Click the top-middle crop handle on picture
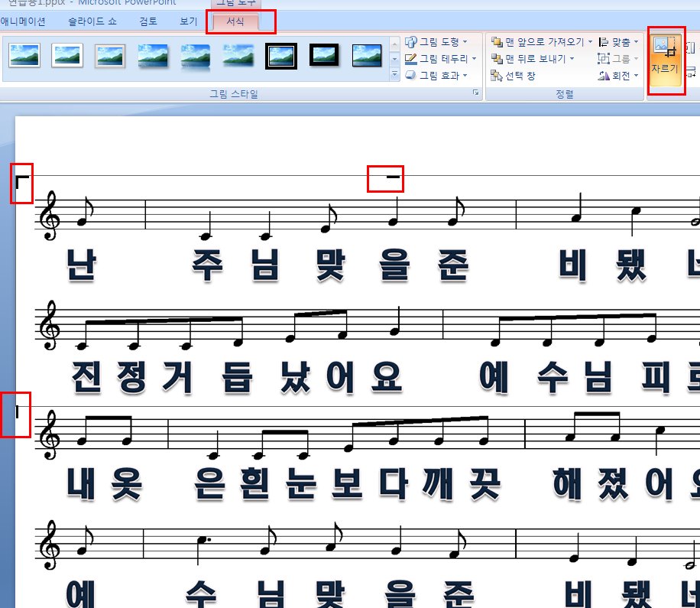The image size is (700, 608). [393, 177]
